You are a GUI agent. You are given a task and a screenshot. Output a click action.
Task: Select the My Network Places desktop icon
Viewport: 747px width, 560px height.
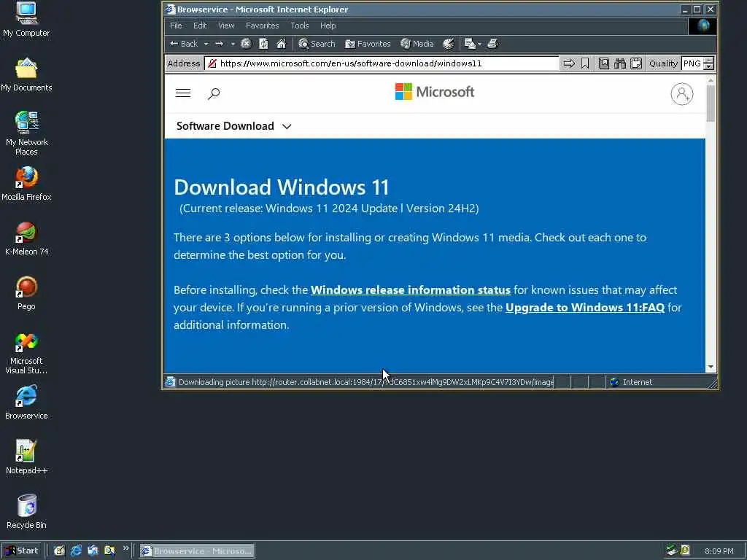pyautogui.click(x=26, y=133)
